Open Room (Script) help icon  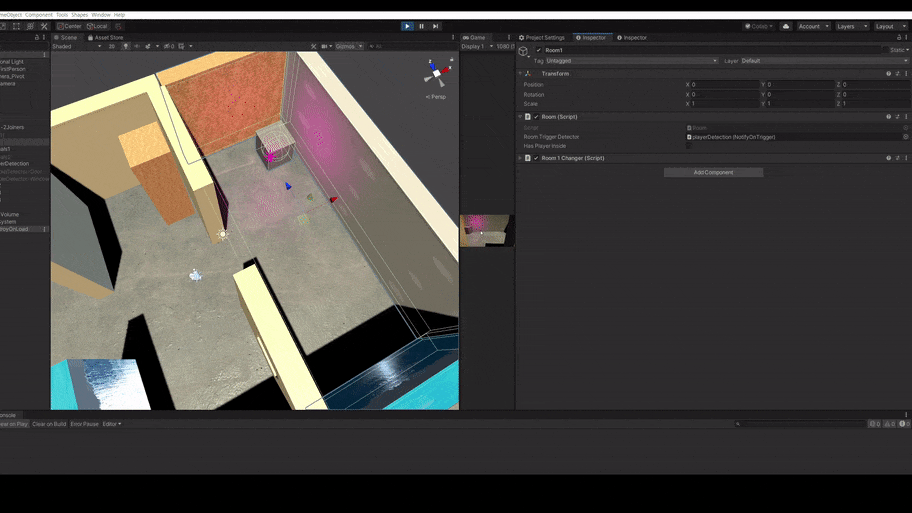click(x=888, y=117)
